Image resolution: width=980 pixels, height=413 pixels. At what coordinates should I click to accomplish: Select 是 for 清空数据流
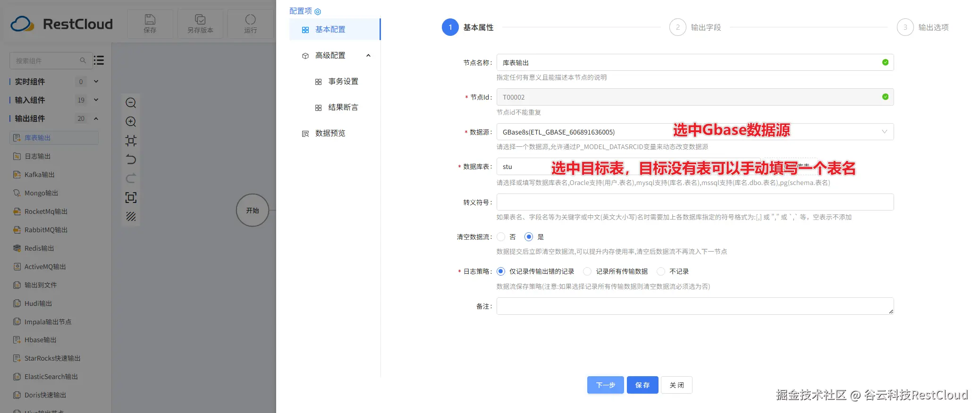[529, 237]
